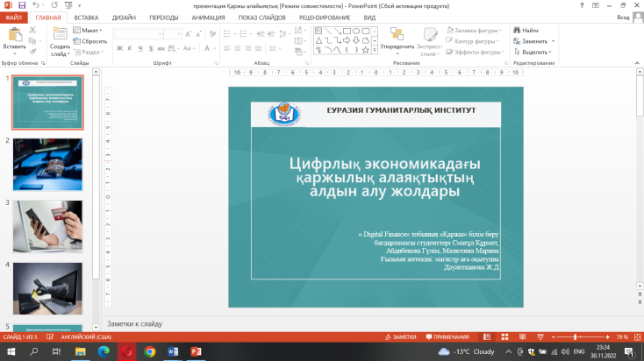Click the Вход sign-in link
The image size is (644, 361).
pos(624,17)
